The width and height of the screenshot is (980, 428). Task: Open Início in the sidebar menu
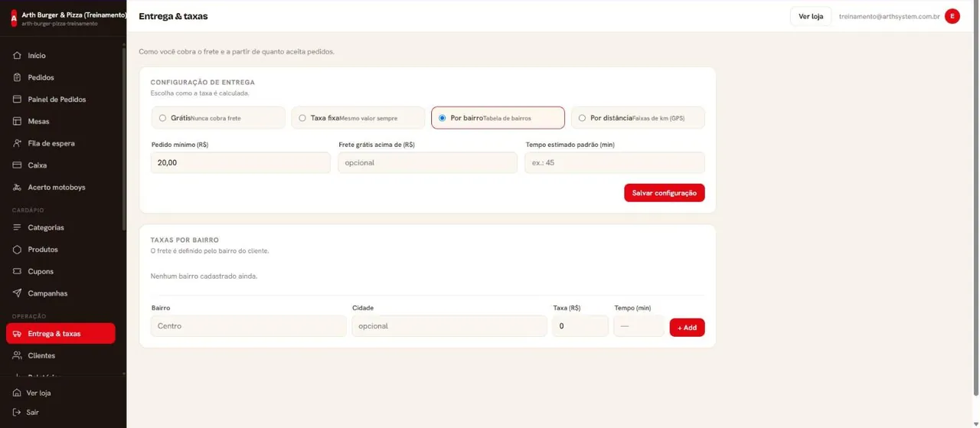(x=60, y=56)
